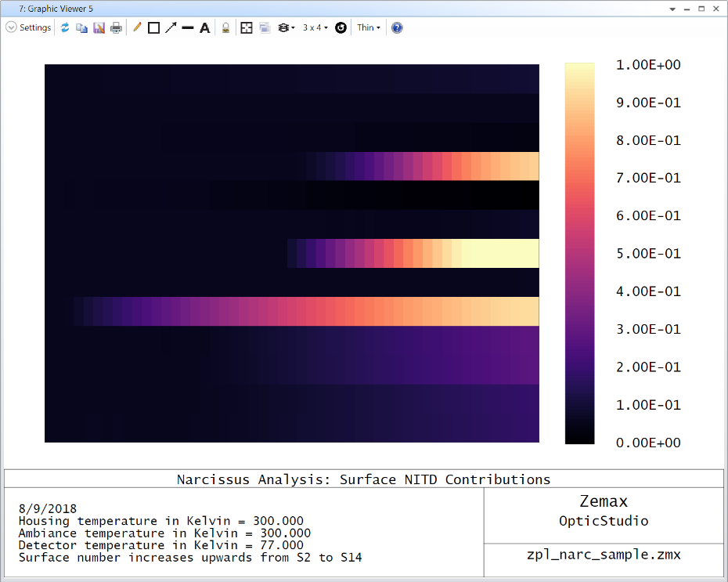Click the Print icon

[116, 27]
